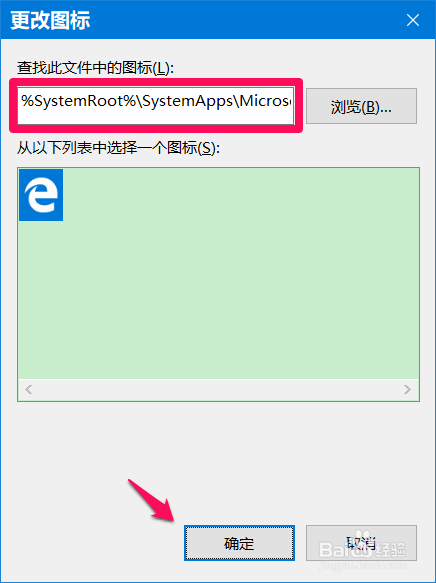Confirm with the 确定 button
Screen dimensions: 436x583
(x=239, y=543)
